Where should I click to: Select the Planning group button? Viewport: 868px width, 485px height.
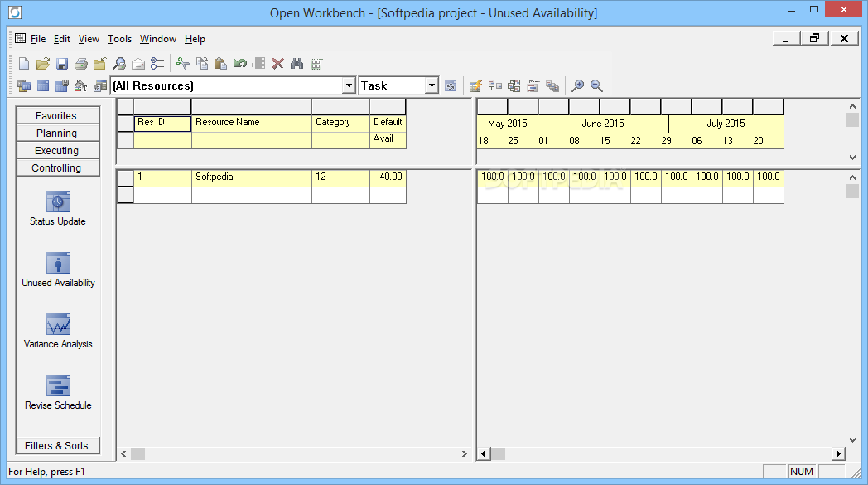point(58,133)
